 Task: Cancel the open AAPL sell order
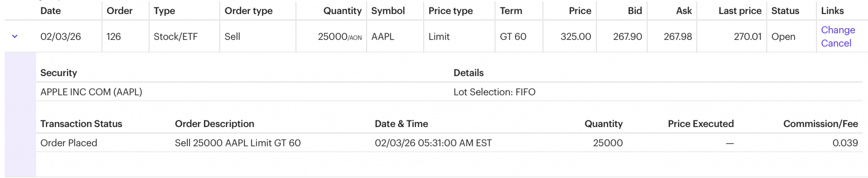click(x=836, y=43)
